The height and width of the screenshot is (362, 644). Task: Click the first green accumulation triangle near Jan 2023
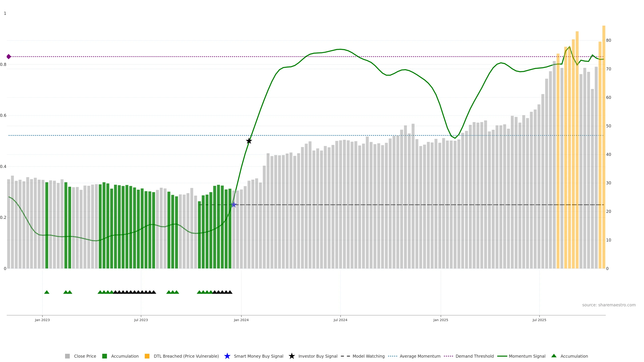(x=47, y=292)
